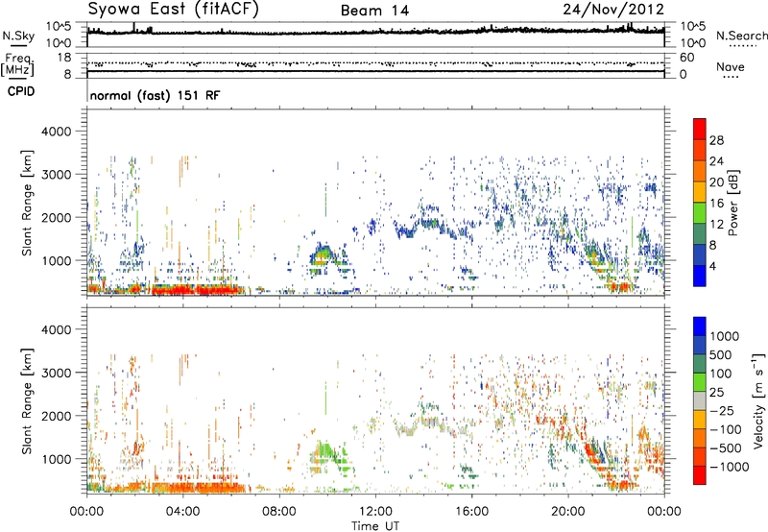
Task: Click the '18' frequency axis tick label
Action: coord(64,58)
